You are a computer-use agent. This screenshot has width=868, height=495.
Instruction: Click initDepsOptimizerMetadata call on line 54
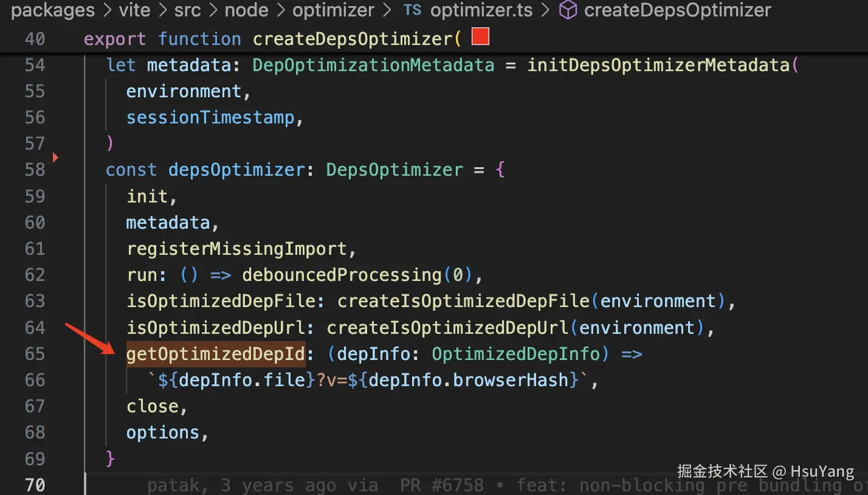[x=658, y=65]
